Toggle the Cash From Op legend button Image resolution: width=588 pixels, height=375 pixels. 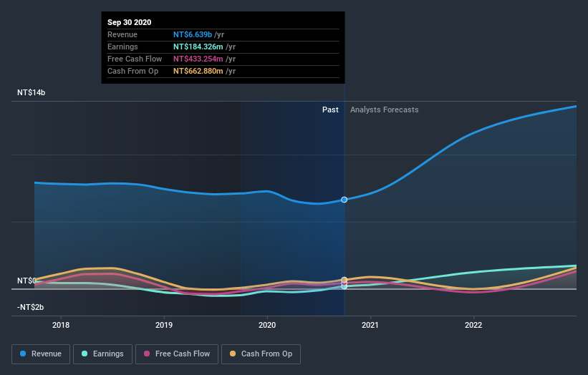point(261,354)
